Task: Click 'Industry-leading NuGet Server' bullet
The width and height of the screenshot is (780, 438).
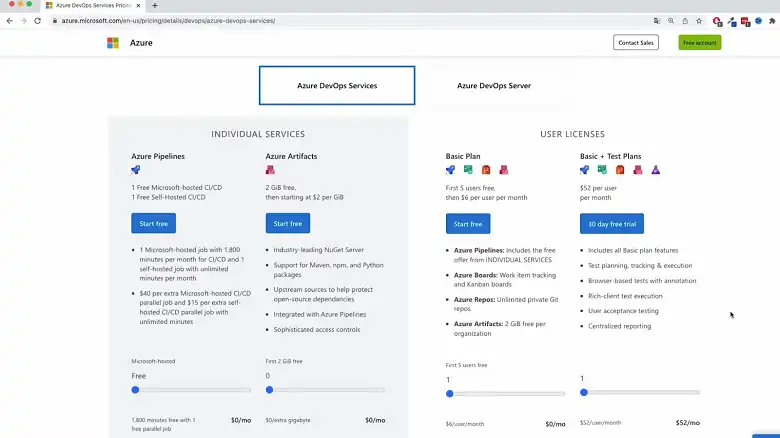Action: click(319, 250)
